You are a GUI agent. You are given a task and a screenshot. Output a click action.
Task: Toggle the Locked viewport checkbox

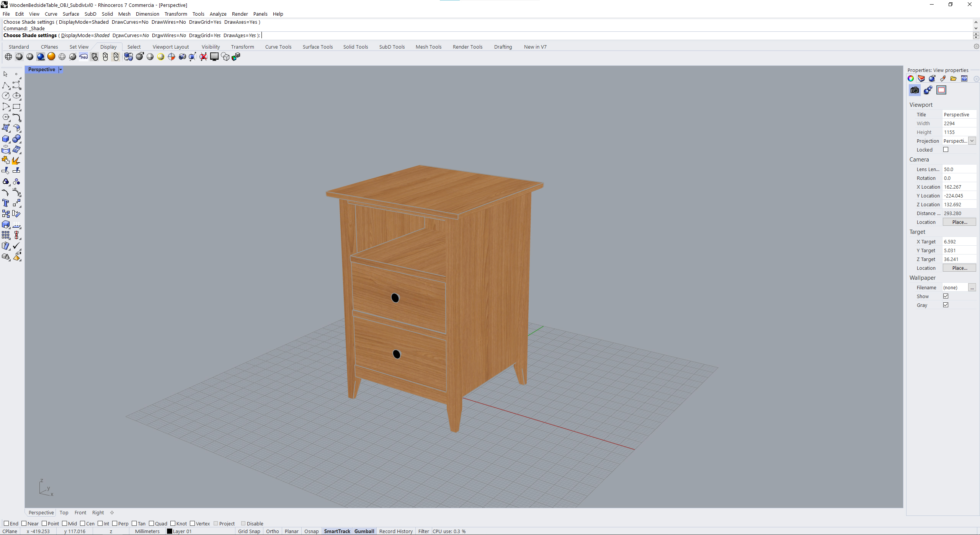coord(946,150)
